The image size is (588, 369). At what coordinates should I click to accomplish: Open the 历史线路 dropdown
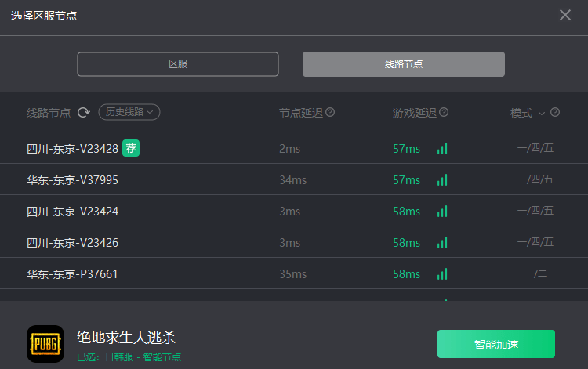(x=129, y=112)
